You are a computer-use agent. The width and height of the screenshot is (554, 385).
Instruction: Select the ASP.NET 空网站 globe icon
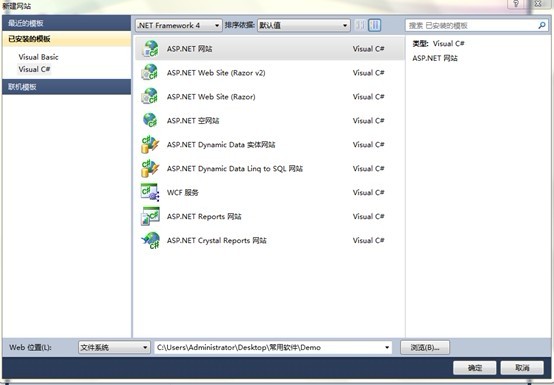pos(150,120)
